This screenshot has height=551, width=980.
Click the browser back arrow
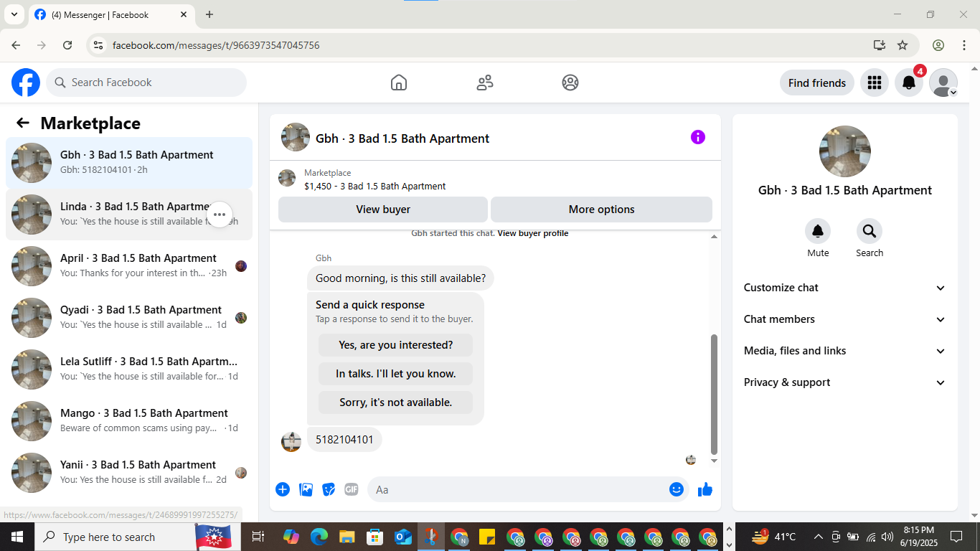coord(16,45)
